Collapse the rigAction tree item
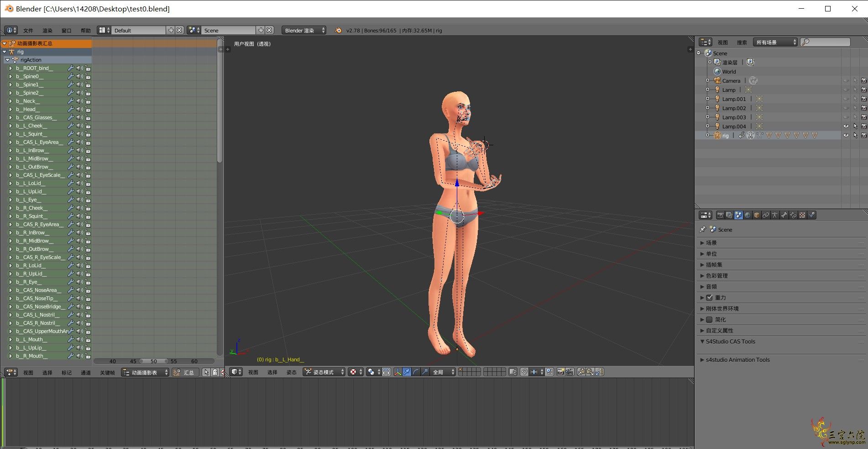This screenshot has height=449, width=868. click(7, 60)
